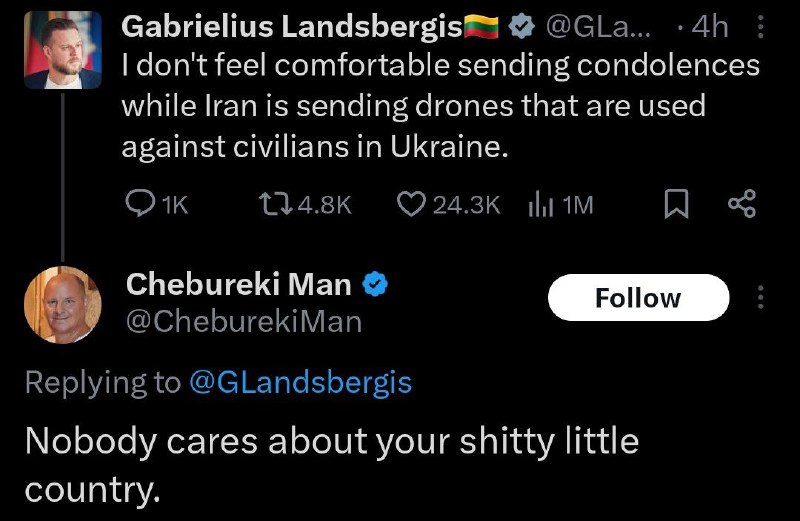This screenshot has height=521, width=800.
Task: Open more options menu beside Follow button
Action: tap(760, 298)
